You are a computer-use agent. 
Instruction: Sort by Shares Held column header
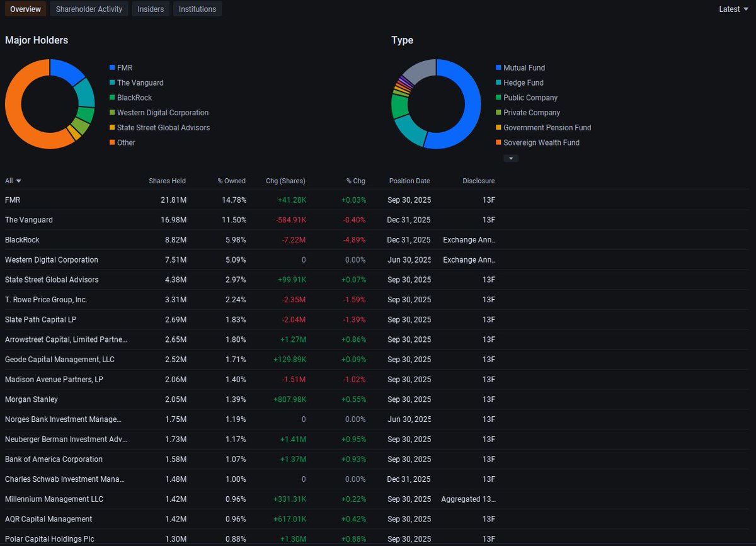click(x=167, y=181)
